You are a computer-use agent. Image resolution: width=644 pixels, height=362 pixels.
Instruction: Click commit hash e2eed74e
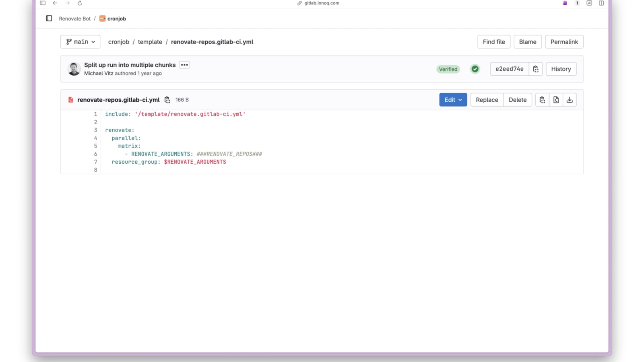(510, 69)
